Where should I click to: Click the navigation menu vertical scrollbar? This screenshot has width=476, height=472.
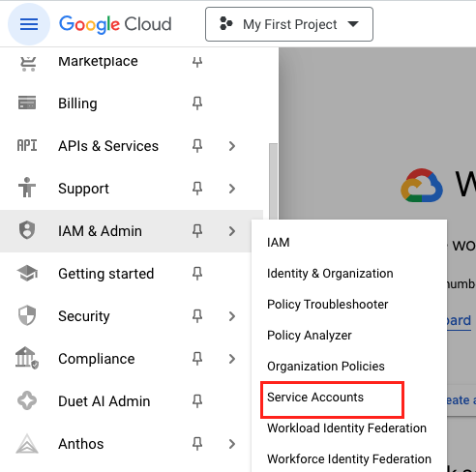click(273, 182)
